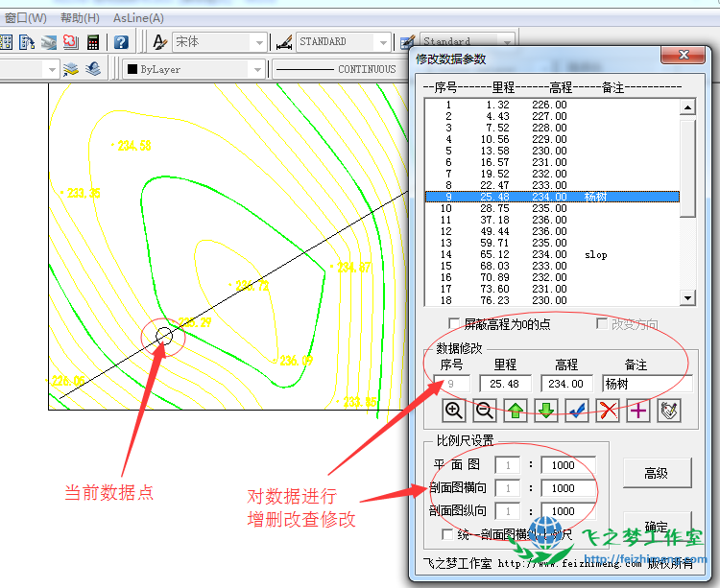Select list row 15 with 68.03 233.00
The height and width of the screenshot is (588, 720).
552,266
